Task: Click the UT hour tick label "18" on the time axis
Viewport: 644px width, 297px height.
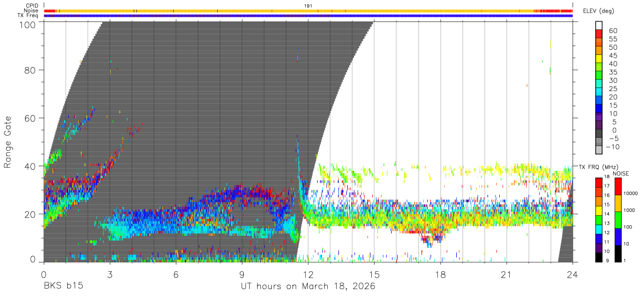Action: click(x=441, y=274)
